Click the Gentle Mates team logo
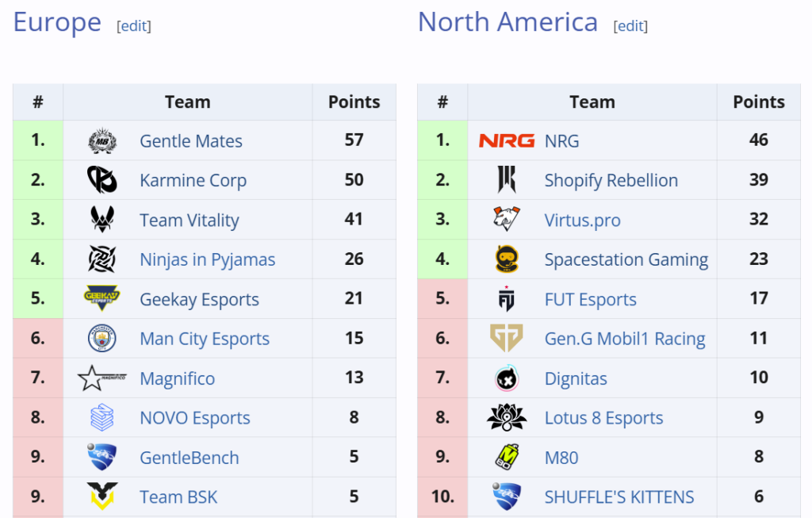Viewport: 812px width, 518px height. [x=102, y=140]
